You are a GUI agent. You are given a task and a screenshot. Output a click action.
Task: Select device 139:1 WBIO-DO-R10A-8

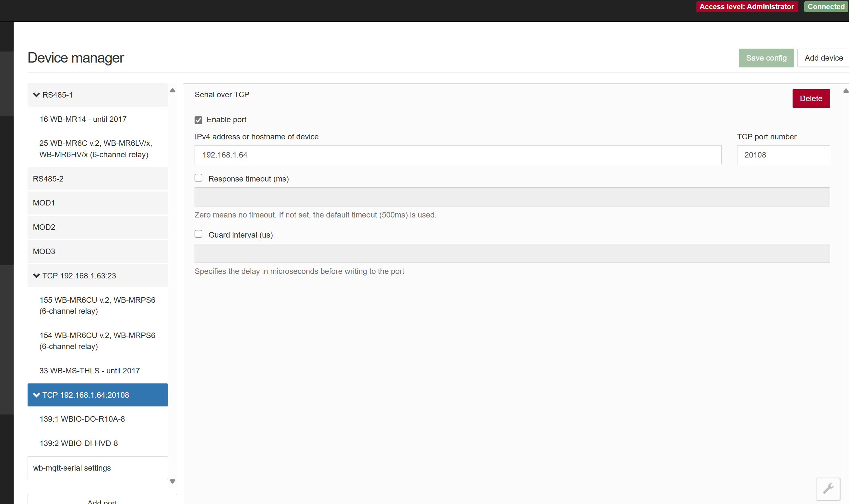click(x=82, y=419)
